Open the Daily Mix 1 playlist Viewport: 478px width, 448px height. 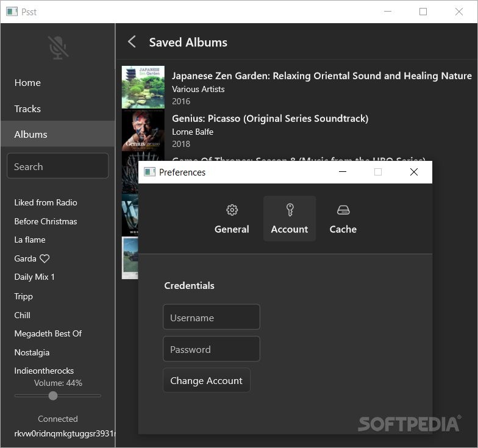coord(34,277)
